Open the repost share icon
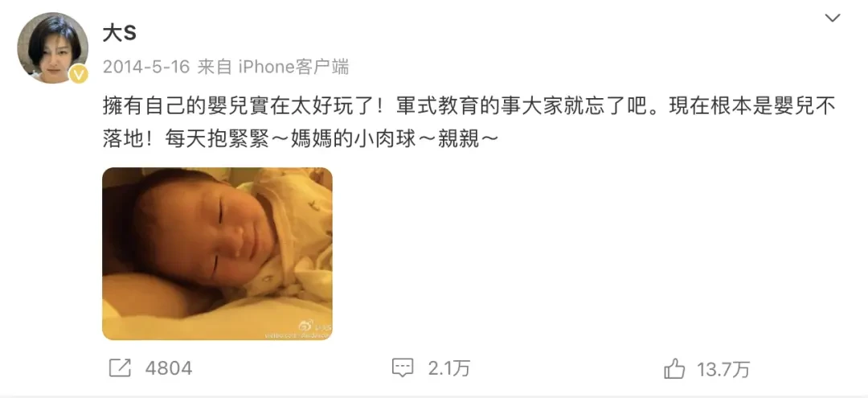Screen dimensions: 868x398 (120, 368)
